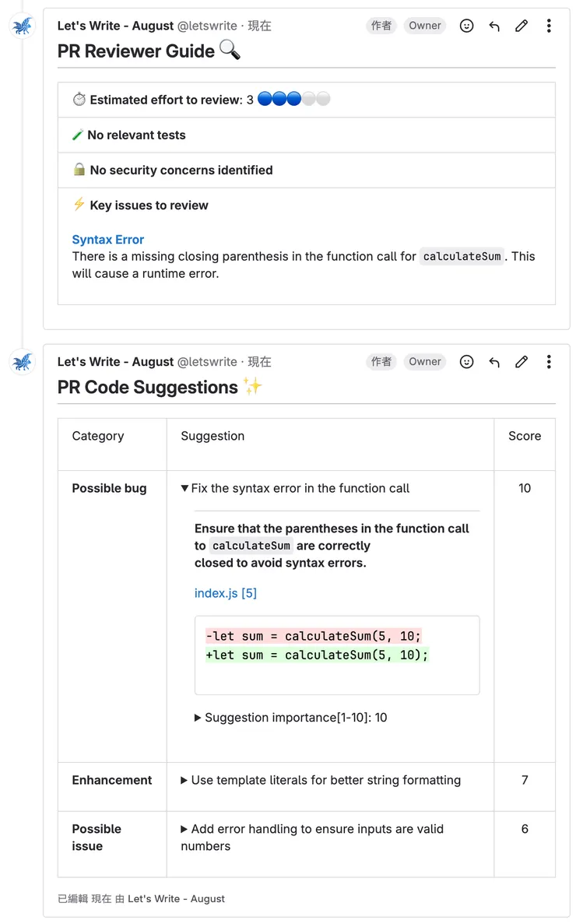Screen dimensions: 576x924
Task: Quote-reply to the PR Reviewer Guide comment
Action: click(x=493, y=25)
